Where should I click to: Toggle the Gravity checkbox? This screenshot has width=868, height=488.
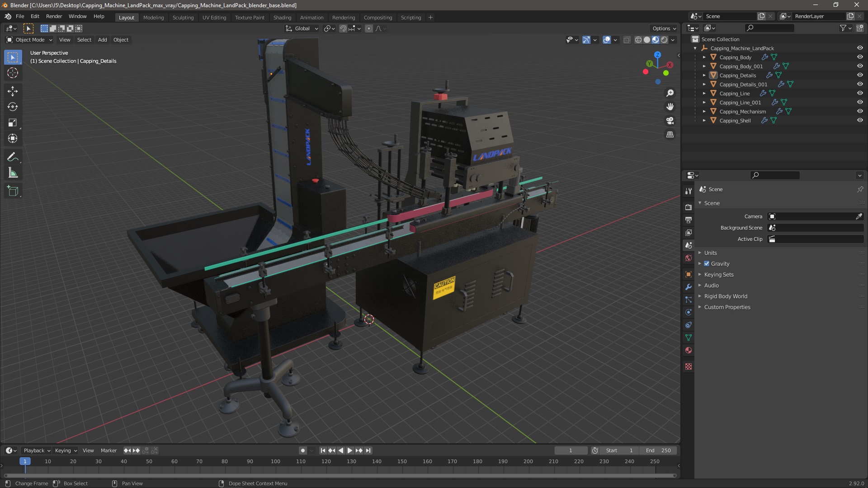707,263
